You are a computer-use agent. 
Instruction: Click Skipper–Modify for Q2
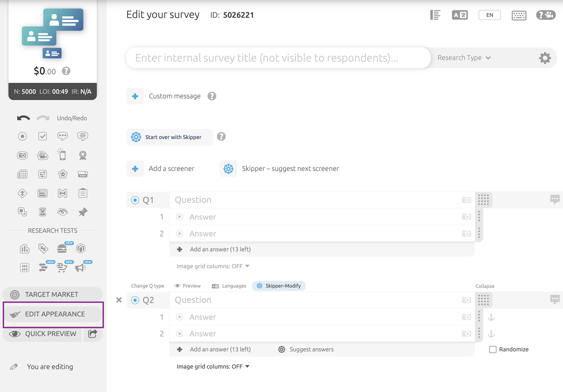pos(278,286)
